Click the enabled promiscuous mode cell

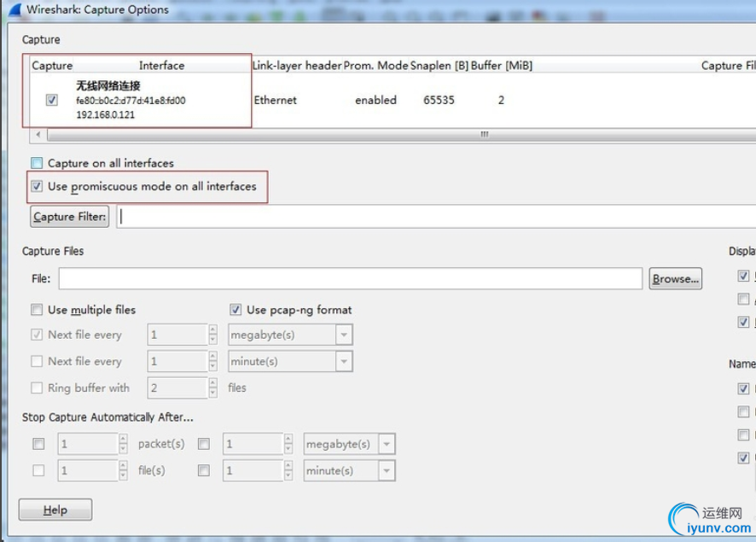375,100
